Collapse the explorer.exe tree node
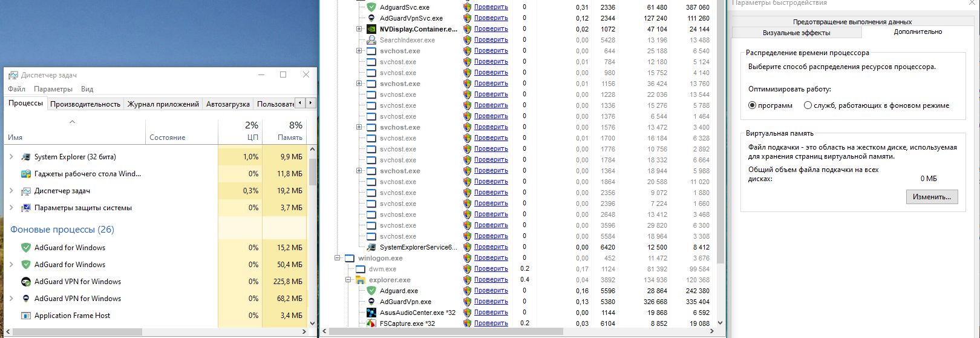The width and height of the screenshot is (980, 338). (x=348, y=280)
